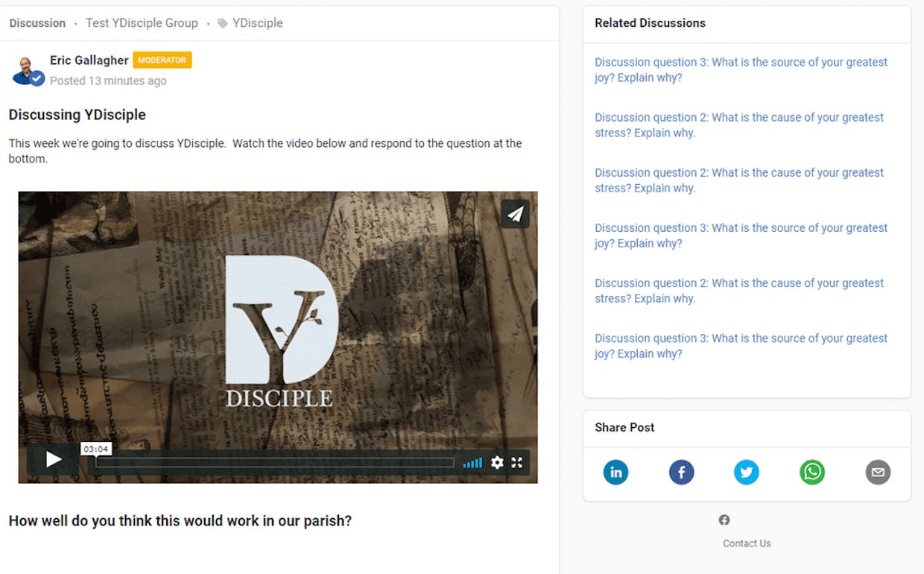924x574 pixels.
Task: Open first related Discussion question 3 link
Action: (741, 70)
